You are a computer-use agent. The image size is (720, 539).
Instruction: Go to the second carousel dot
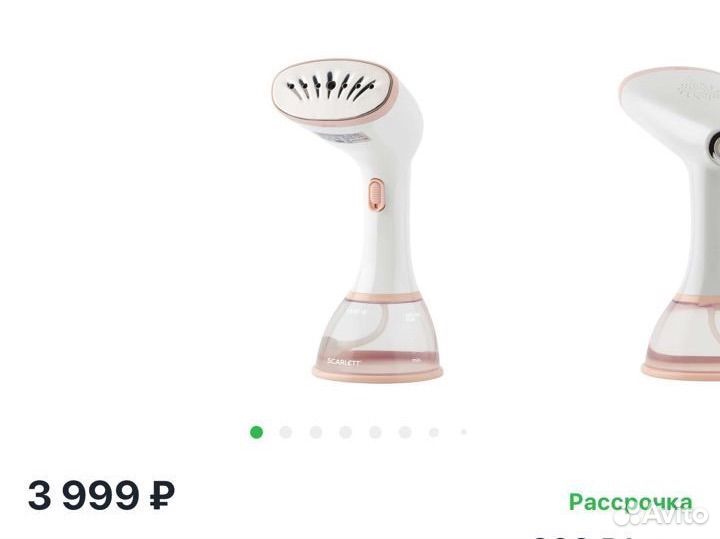coord(286,432)
